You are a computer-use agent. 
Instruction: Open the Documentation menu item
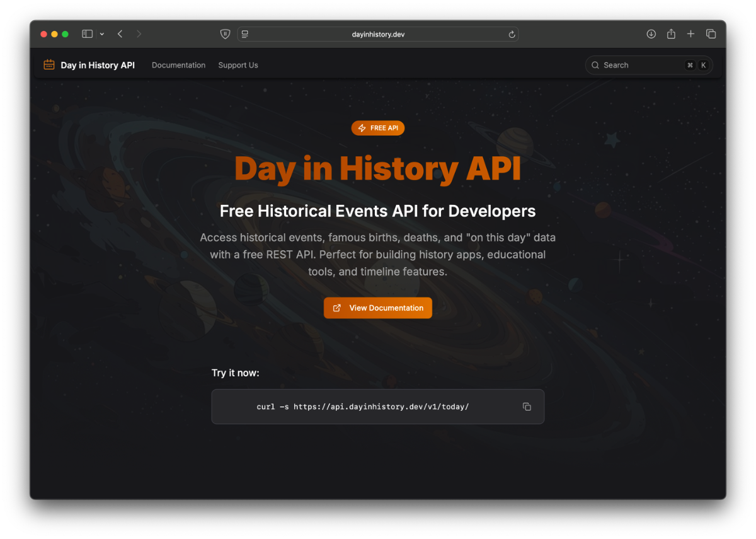pyautogui.click(x=178, y=65)
